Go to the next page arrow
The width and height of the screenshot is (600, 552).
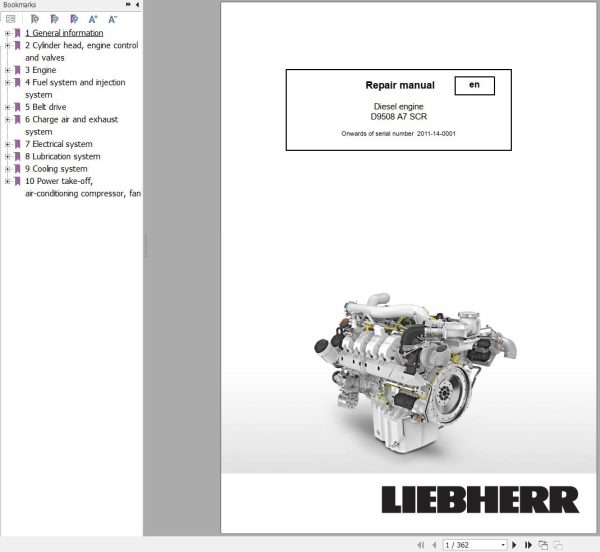[514, 545]
